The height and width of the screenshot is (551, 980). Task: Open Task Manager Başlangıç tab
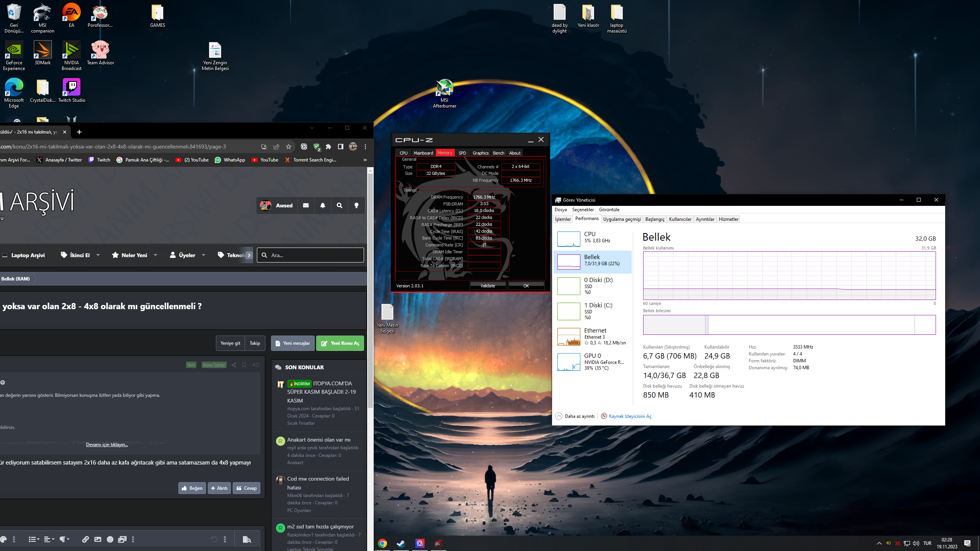(655, 219)
